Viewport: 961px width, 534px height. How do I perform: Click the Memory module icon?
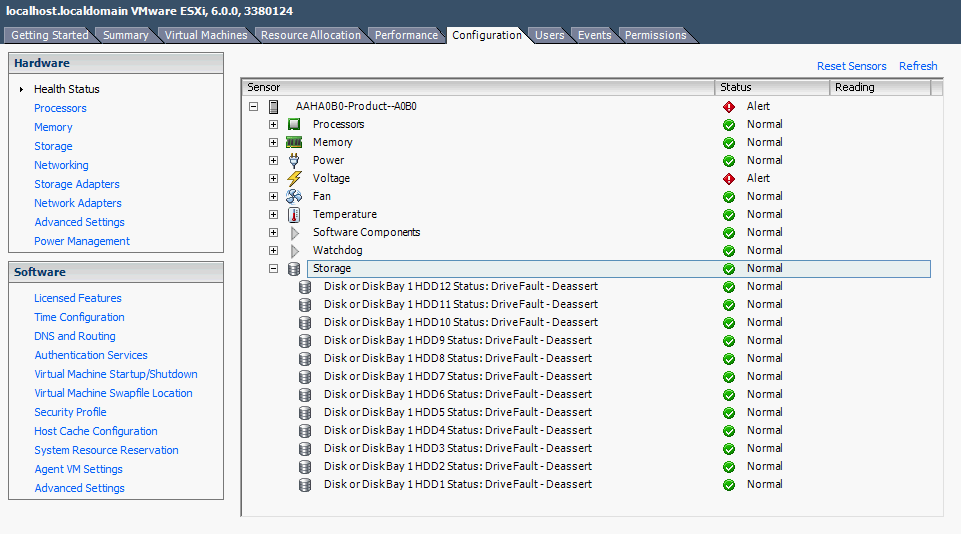tap(294, 142)
